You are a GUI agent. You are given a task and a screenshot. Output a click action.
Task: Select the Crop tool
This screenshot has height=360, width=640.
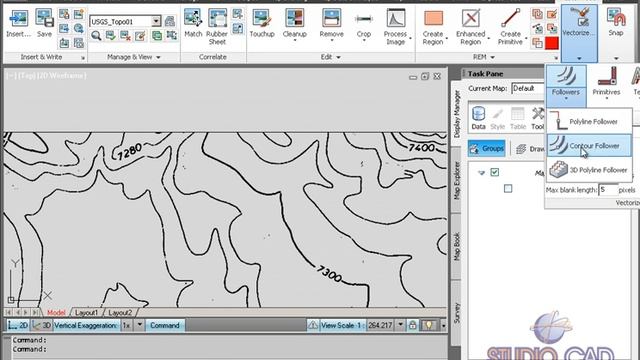[363, 24]
